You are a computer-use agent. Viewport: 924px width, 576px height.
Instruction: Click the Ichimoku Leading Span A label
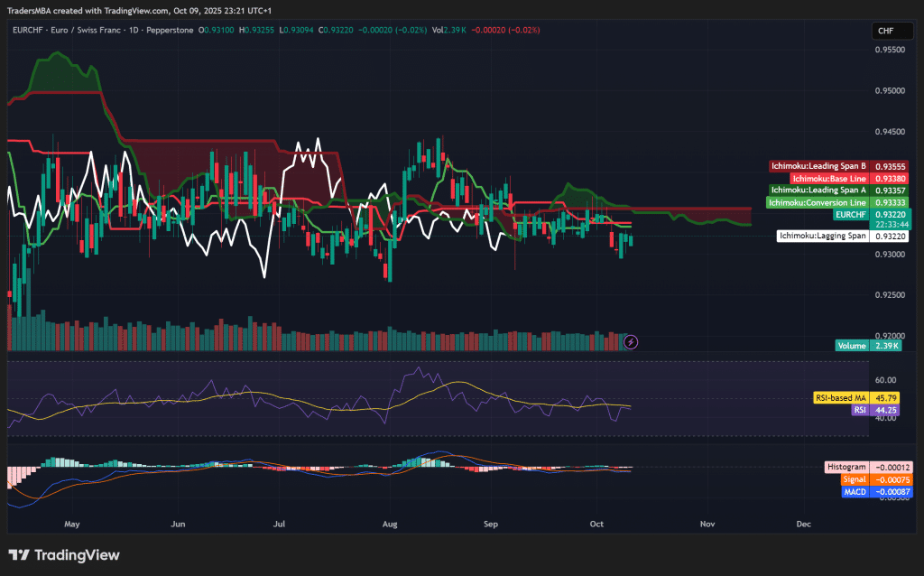pyautogui.click(x=818, y=190)
